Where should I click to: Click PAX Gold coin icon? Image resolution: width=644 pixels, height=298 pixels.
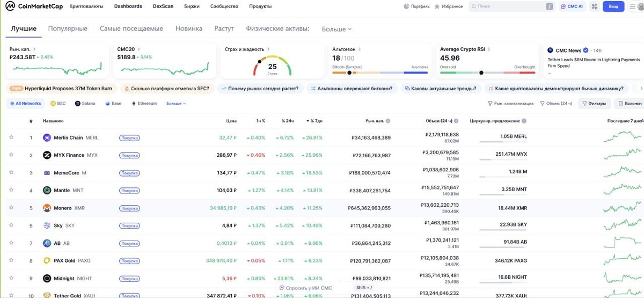click(x=47, y=261)
